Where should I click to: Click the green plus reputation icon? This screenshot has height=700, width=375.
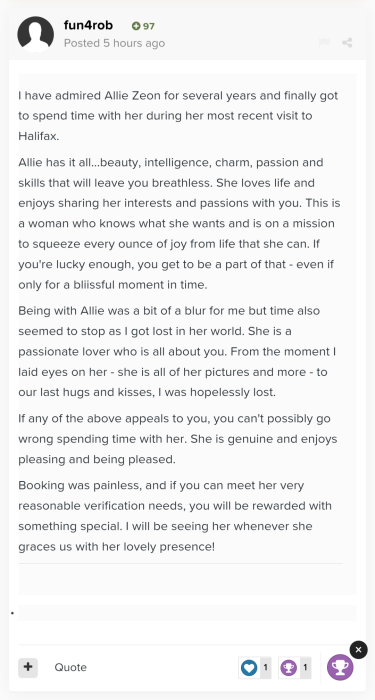(x=136, y=26)
